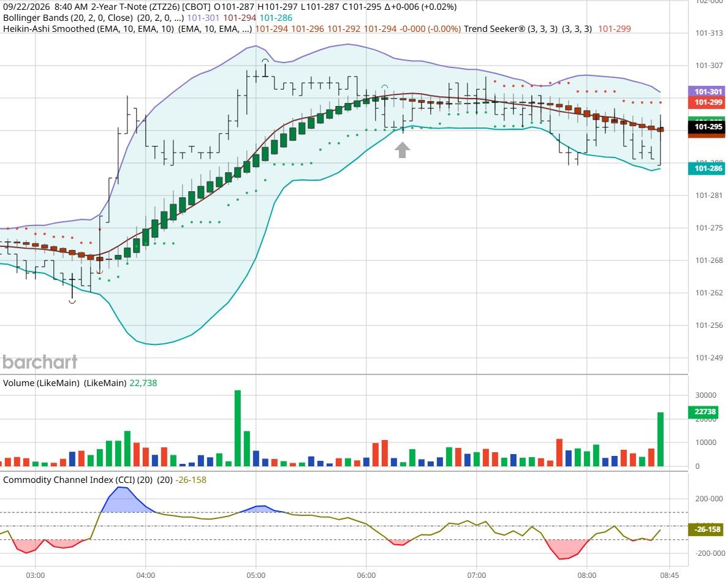Screen dimensions: 728x584
Task: Click the 09/22/2026 date in the header
Action: pos(26,7)
